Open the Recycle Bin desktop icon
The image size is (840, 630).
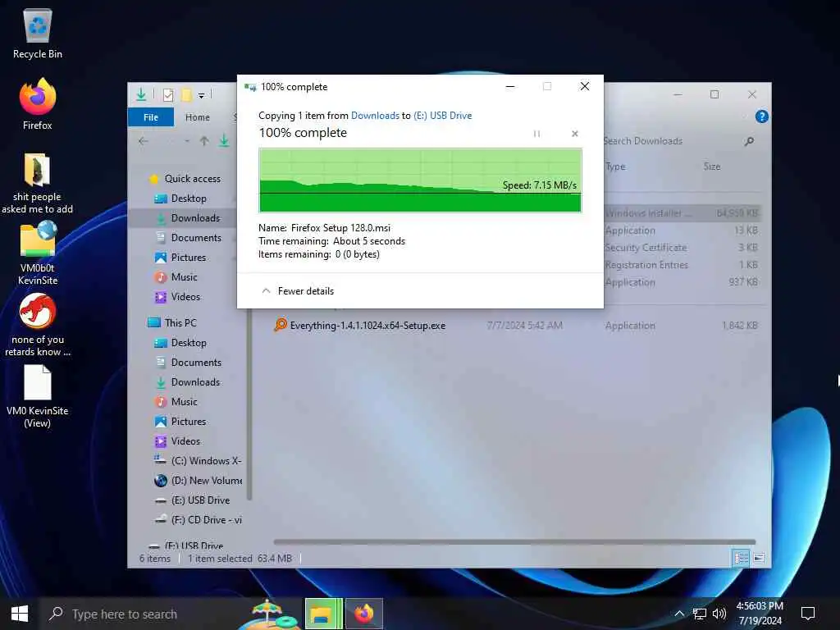(38, 34)
